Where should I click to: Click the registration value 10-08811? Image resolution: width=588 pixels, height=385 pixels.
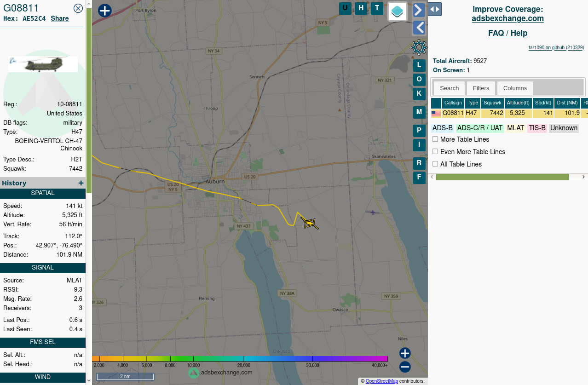pos(69,104)
